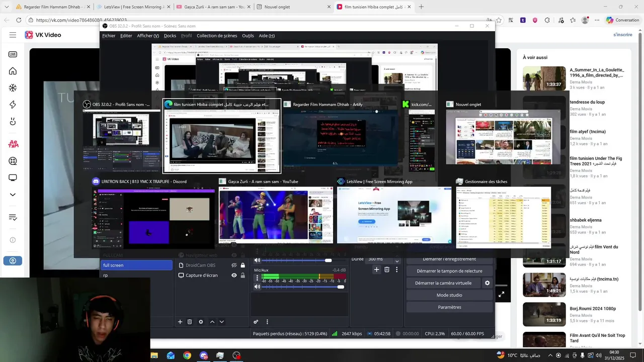This screenshot has width=644, height=362.
Task: Open Mic/Aux options three-dot button
Action: tap(257, 278)
